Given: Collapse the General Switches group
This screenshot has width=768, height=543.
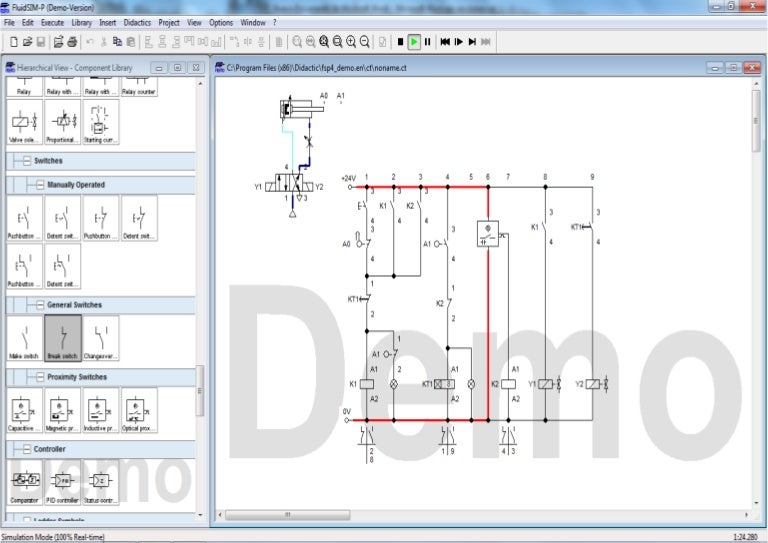Looking at the screenshot, I should tap(38, 305).
